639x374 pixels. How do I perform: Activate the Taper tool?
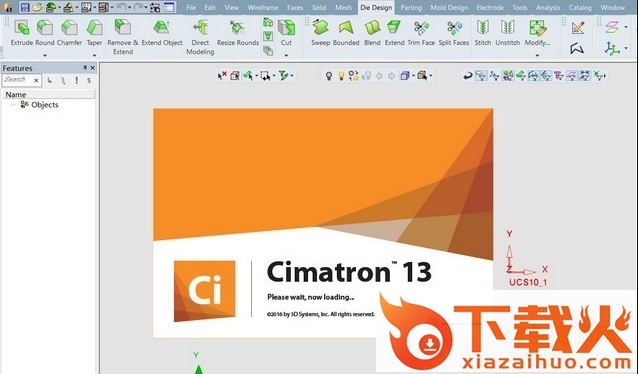tap(95, 33)
